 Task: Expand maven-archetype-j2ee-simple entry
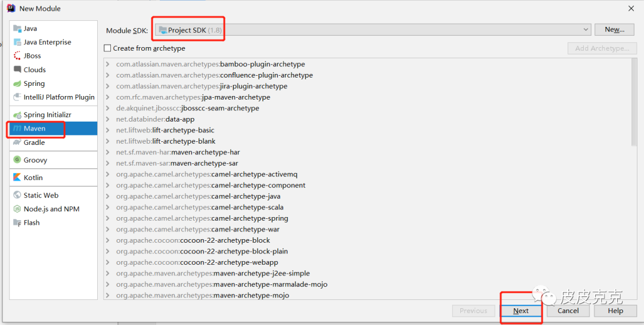tap(107, 273)
